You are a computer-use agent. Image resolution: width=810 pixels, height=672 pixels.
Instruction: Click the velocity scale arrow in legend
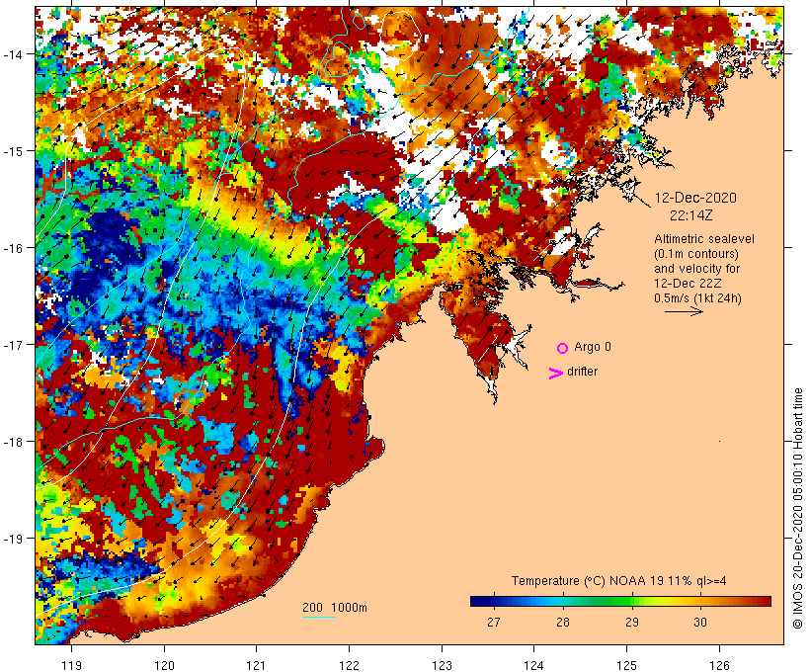[x=684, y=311]
